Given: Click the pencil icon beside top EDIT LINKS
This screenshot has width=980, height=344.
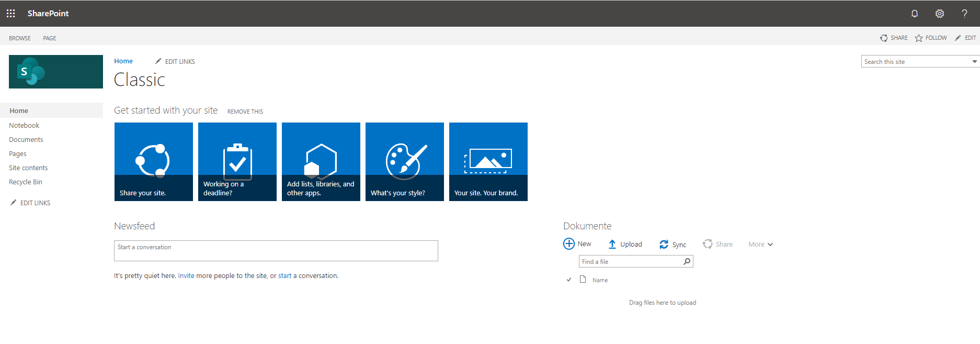Looking at the screenshot, I should point(158,61).
